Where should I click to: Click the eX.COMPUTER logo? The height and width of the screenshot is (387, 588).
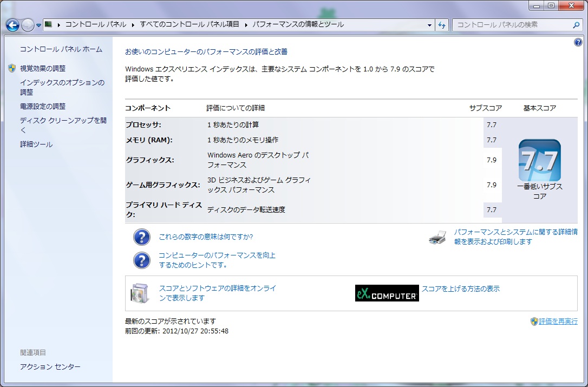pos(387,293)
